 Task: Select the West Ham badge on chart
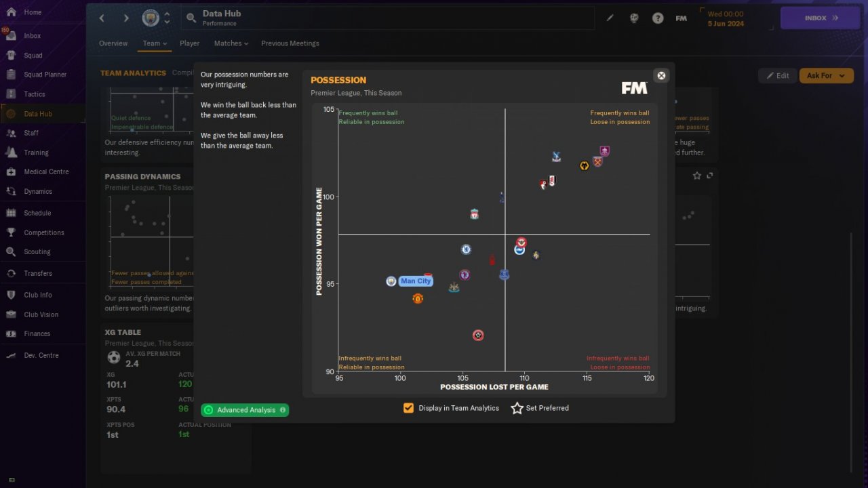597,161
